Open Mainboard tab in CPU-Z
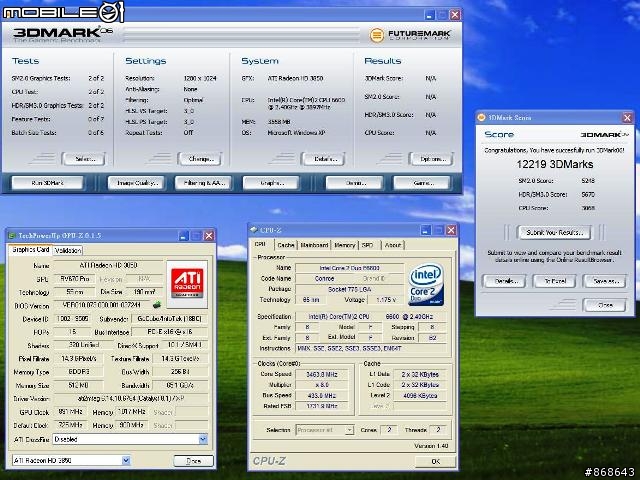This screenshot has height=480, width=640. point(314,245)
